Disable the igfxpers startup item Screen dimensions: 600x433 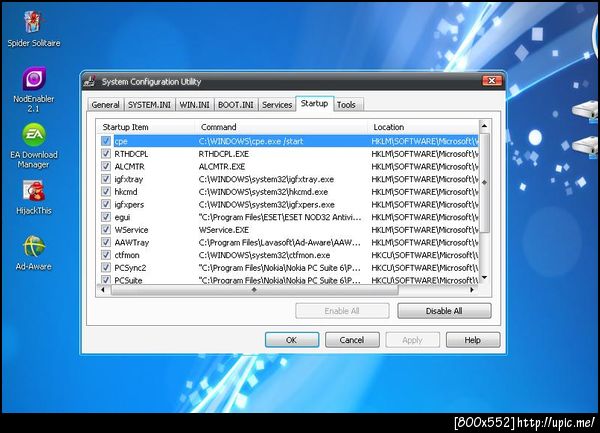[106, 204]
